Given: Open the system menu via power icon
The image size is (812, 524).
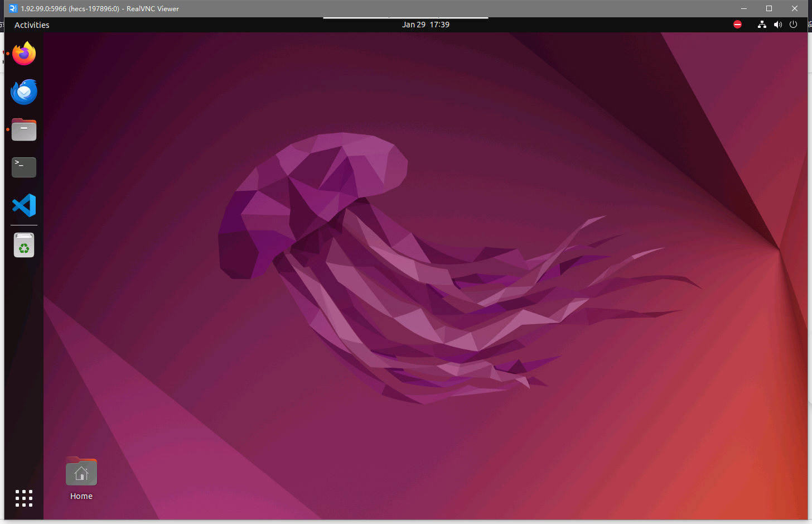Looking at the screenshot, I should click(x=793, y=25).
